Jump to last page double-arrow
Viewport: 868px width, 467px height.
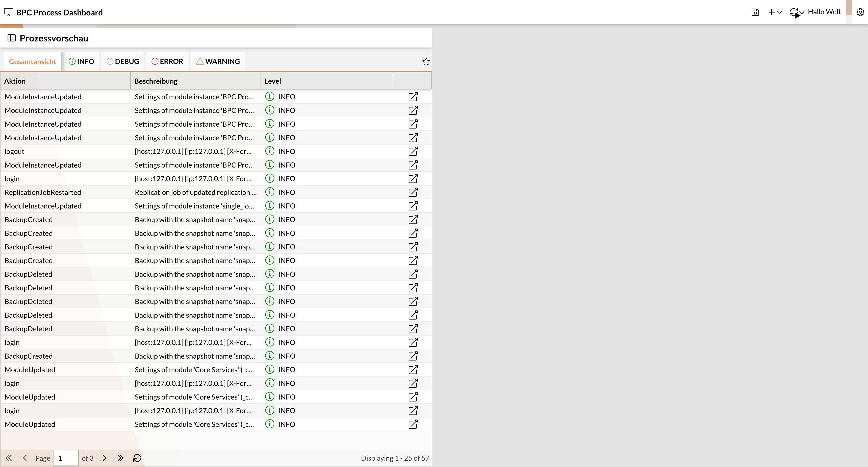tap(120, 458)
